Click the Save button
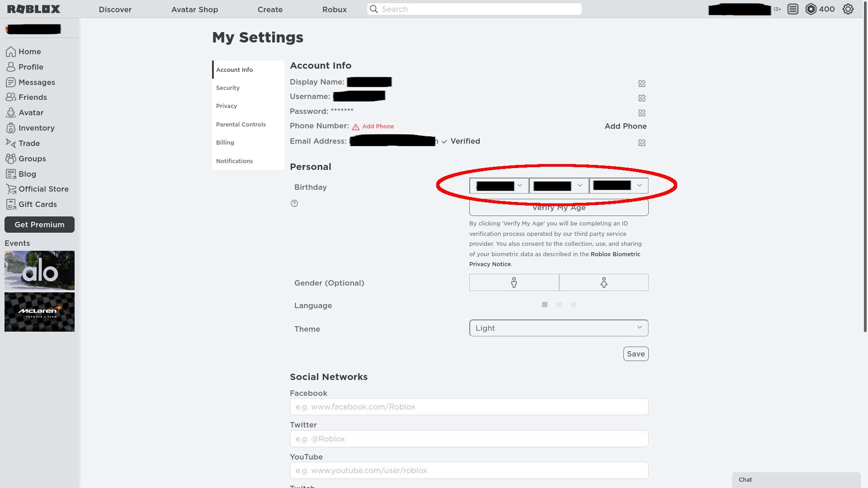The height and width of the screenshot is (488, 868). [x=636, y=354]
